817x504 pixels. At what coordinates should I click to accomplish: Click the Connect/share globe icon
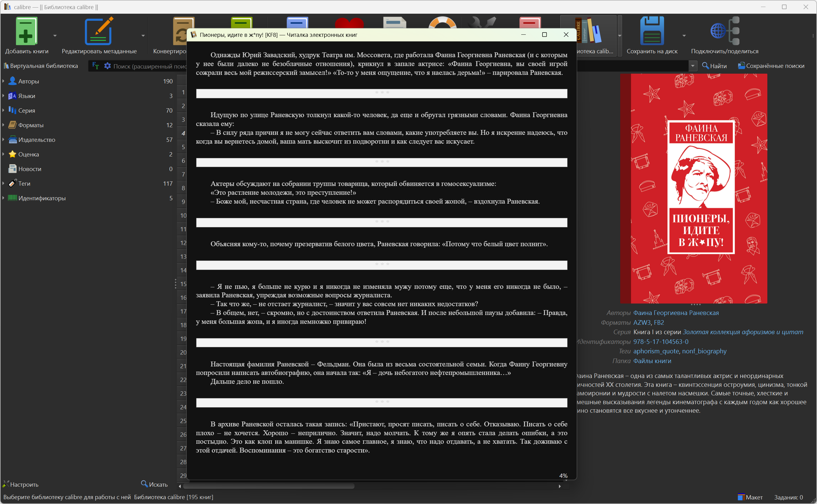725,31
